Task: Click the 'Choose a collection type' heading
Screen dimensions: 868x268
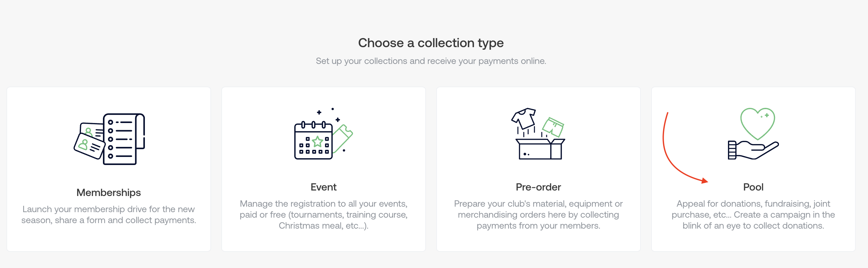Action: click(431, 43)
